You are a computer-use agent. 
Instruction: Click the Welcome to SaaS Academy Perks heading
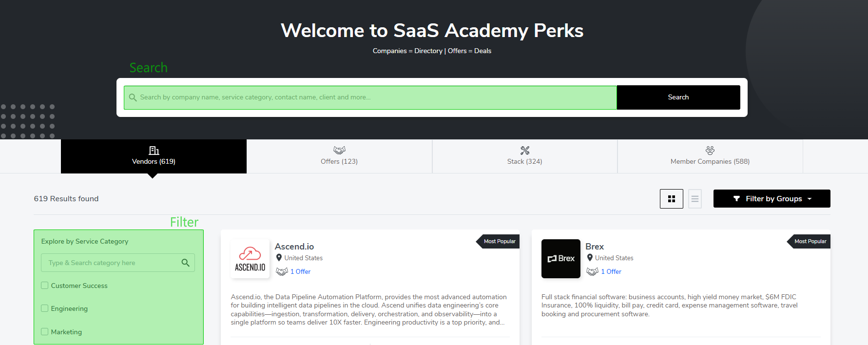pyautogui.click(x=432, y=31)
